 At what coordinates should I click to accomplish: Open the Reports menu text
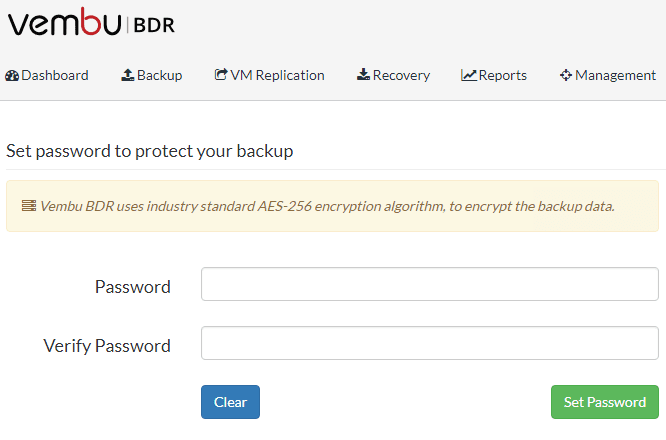coord(503,75)
